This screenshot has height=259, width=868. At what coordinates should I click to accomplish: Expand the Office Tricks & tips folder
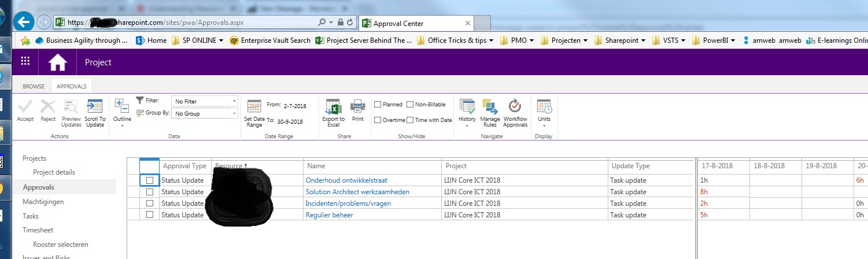(455, 40)
